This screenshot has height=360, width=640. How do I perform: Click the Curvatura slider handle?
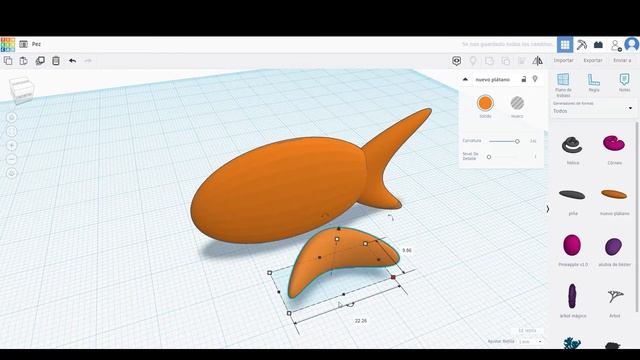click(517, 141)
